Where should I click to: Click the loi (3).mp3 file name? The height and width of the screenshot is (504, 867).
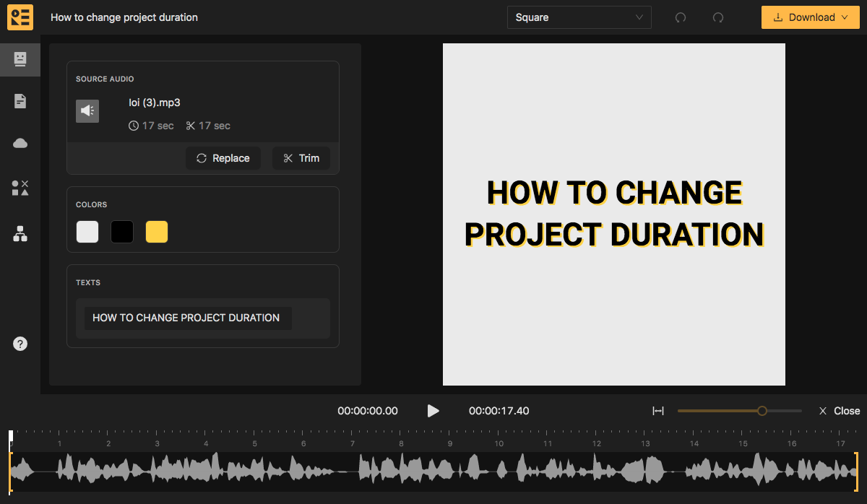pos(155,103)
